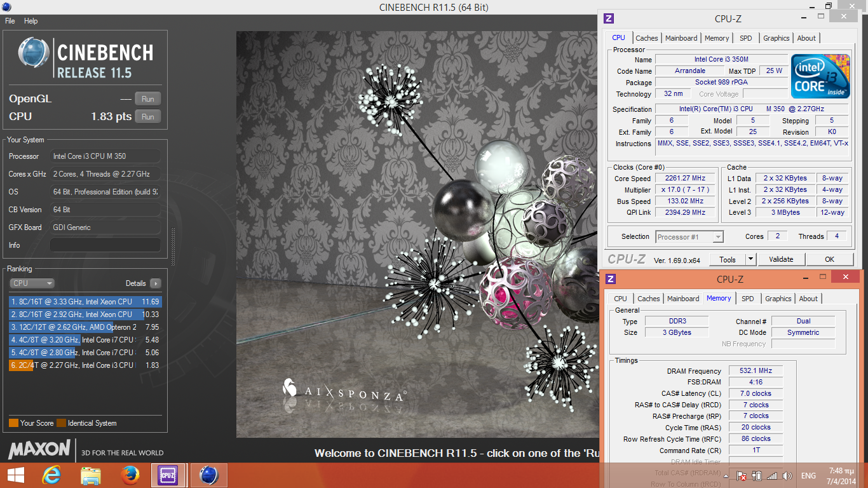The image size is (868, 488).
Task: Open the taskbar clock showing 7:48
Action: click(x=841, y=476)
